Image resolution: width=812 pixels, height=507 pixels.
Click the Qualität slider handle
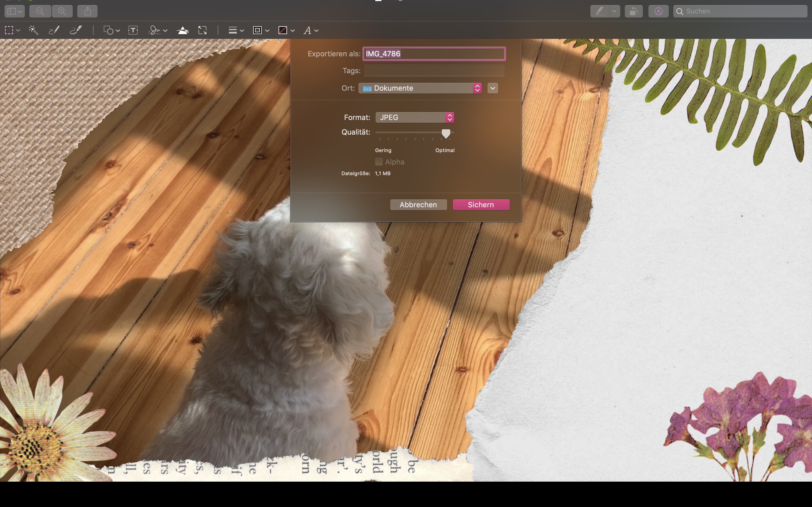coord(445,134)
